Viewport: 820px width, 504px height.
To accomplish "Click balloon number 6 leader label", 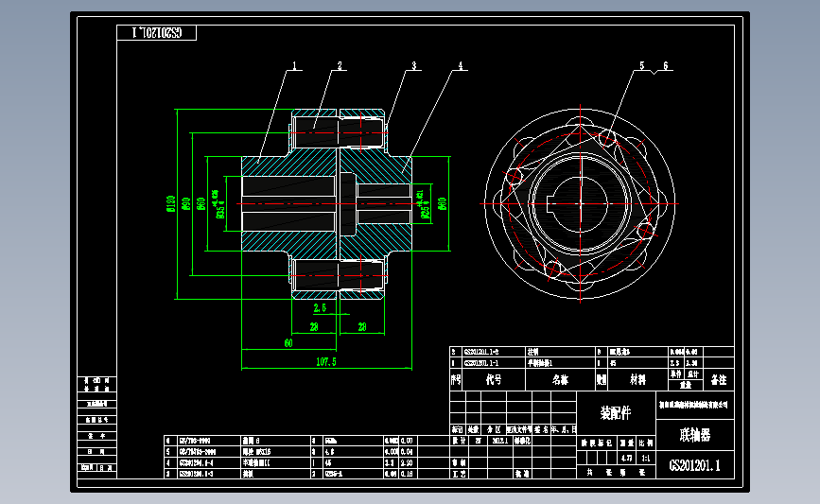I will (665, 66).
